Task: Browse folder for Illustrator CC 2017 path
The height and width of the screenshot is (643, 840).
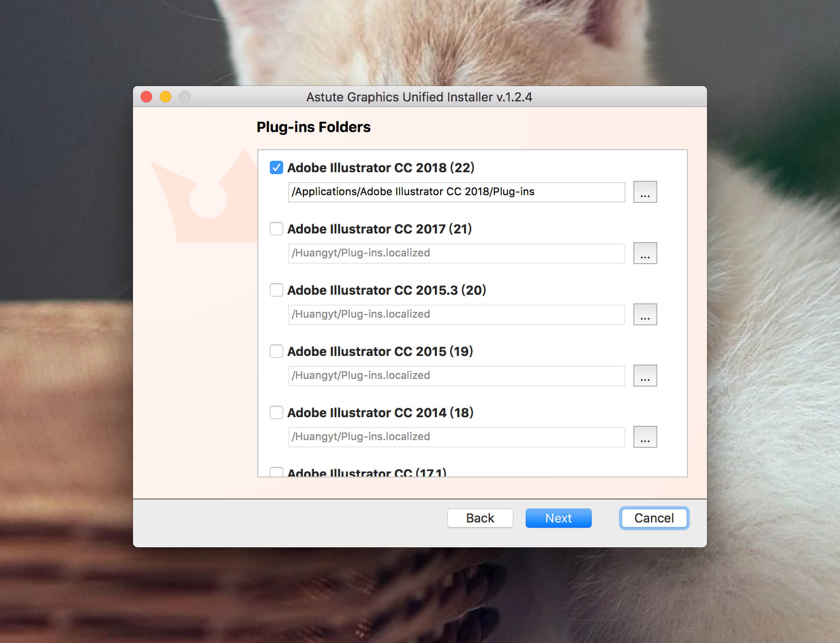Action: tap(645, 253)
